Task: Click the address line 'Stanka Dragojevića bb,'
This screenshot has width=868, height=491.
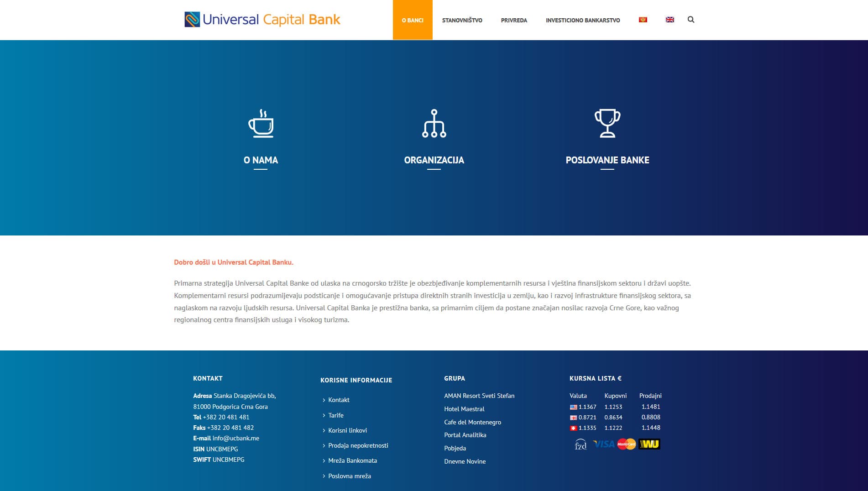Action: click(245, 396)
